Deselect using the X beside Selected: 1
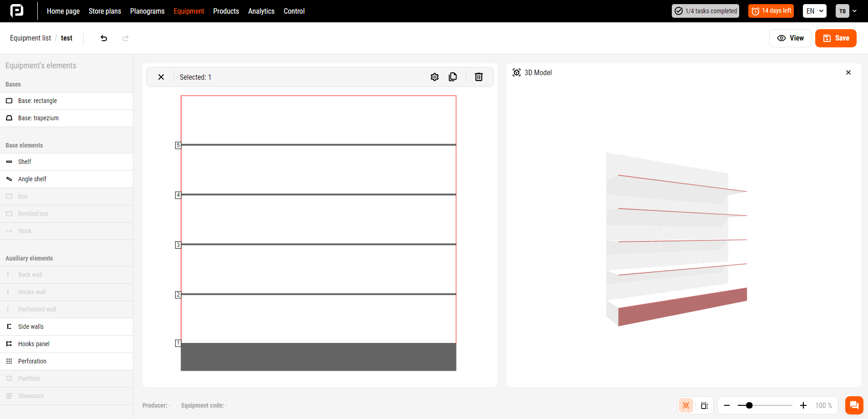 (x=161, y=77)
